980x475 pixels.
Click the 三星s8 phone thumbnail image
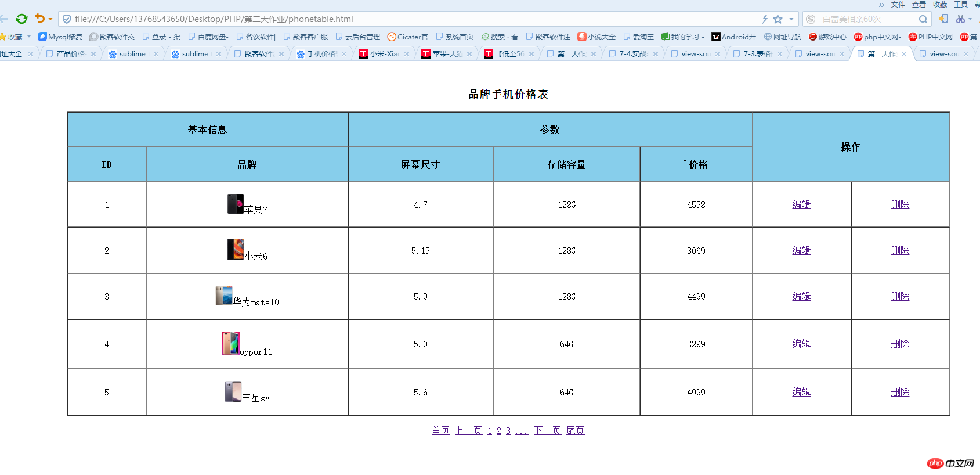click(233, 391)
